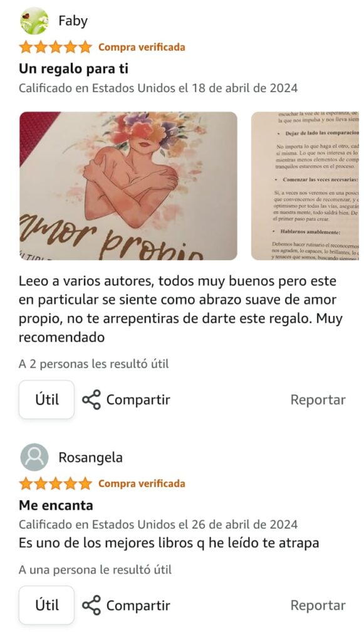Click five-star rating on Faby's review

tap(56, 47)
